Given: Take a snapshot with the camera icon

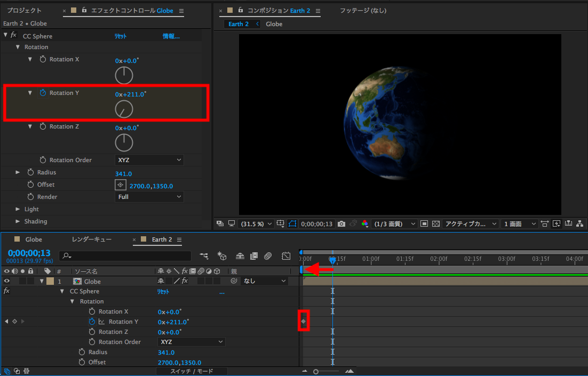Looking at the screenshot, I should 341,224.
